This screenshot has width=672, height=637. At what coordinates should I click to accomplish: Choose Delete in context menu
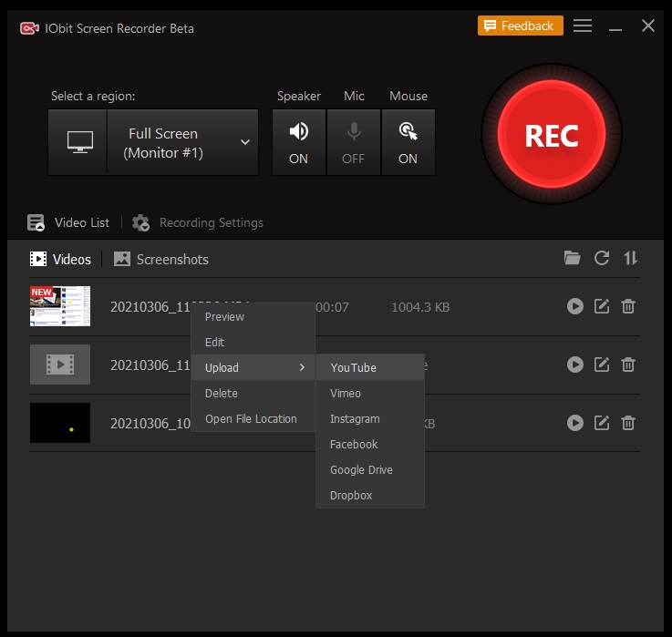(x=253, y=393)
